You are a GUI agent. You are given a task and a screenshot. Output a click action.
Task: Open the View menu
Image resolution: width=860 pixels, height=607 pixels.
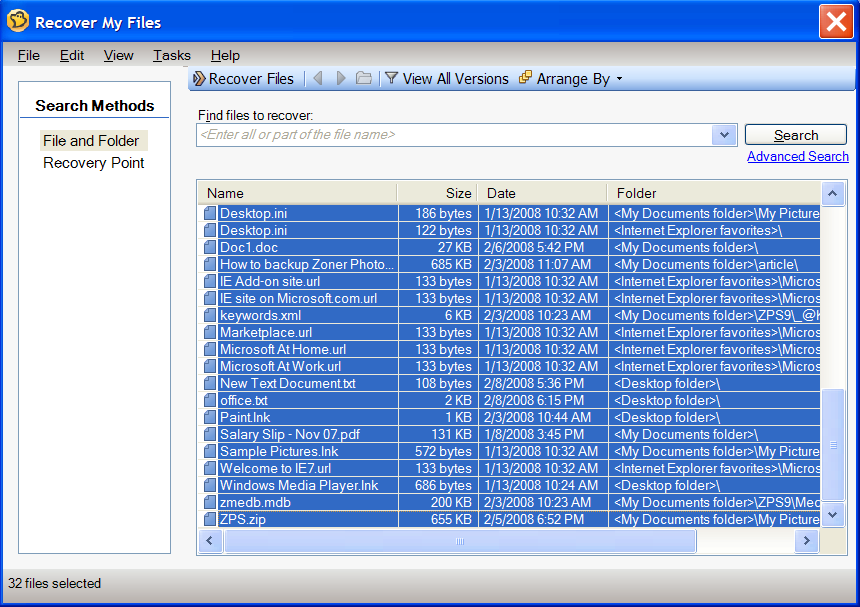tap(118, 55)
